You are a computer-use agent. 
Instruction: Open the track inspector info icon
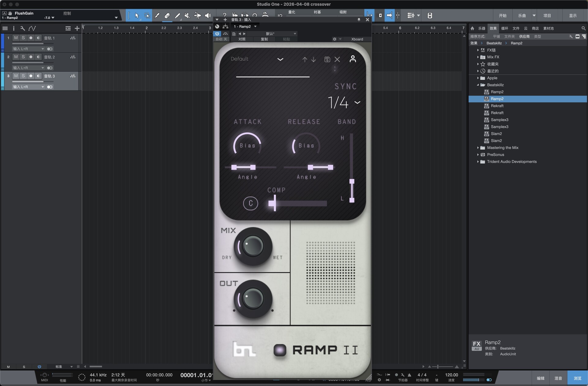tap(13, 28)
